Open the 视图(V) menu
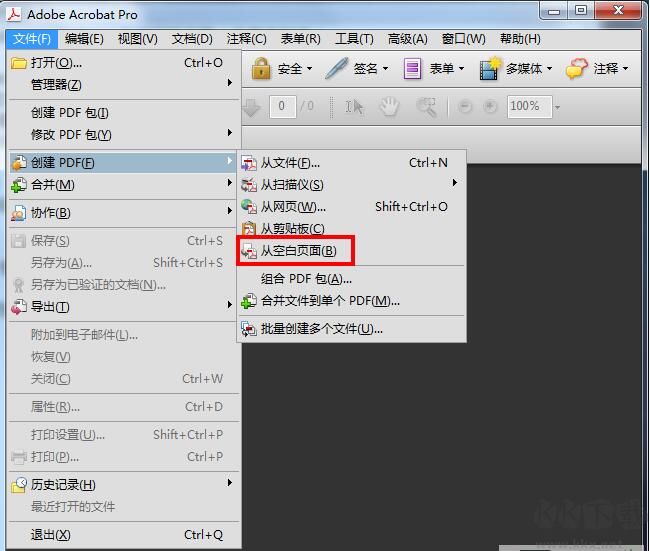This screenshot has height=551, width=650. [x=138, y=39]
